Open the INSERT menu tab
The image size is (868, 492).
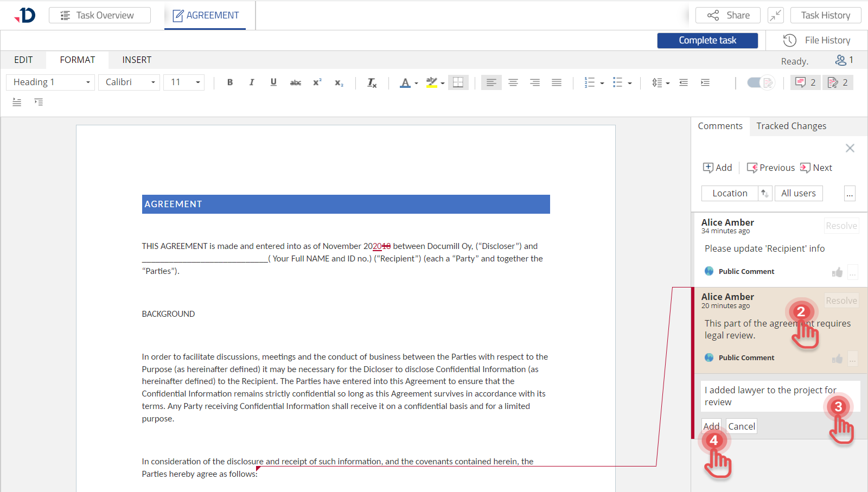click(x=137, y=60)
